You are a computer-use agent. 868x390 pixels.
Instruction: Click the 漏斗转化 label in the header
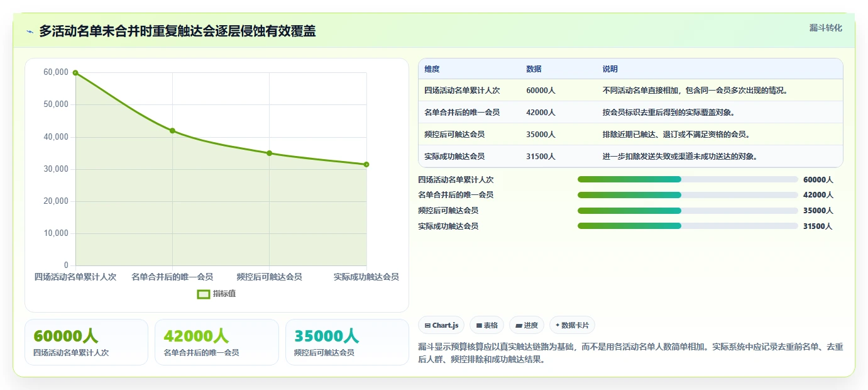click(x=825, y=28)
